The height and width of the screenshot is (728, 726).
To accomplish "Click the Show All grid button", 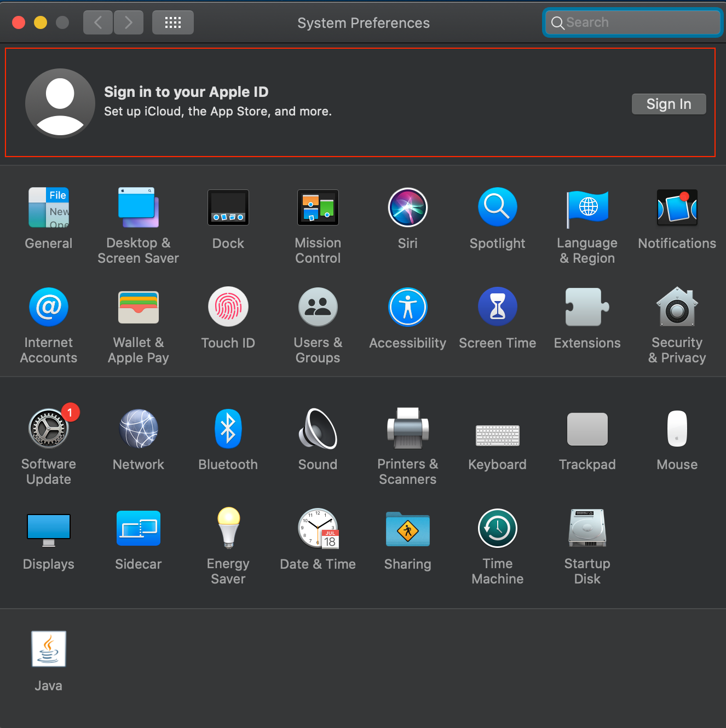I will pos(173,22).
